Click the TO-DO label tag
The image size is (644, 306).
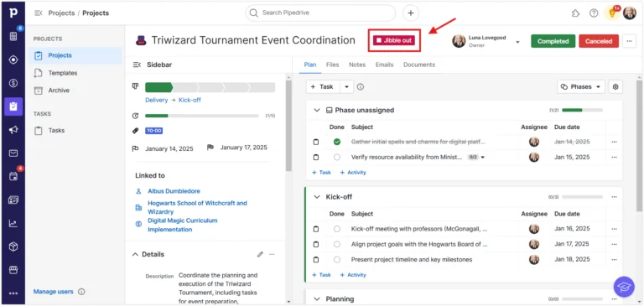[x=154, y=131]
